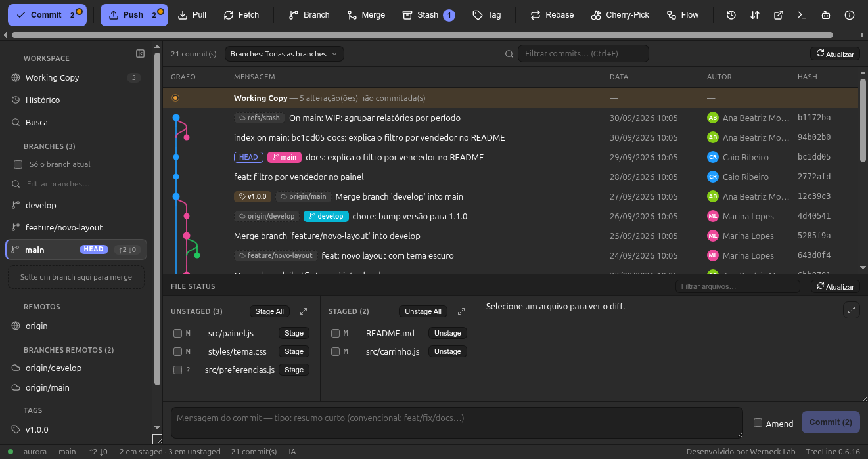Select the develop branch in sidebar
The image size is (868, 459).
pyautogui.click(x=76, y=205)
